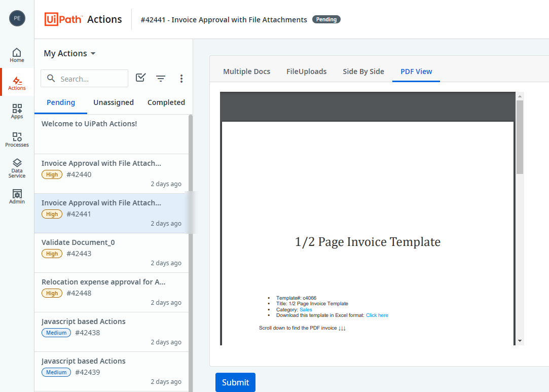Screen dimensions: 549x392
Task: Open the Apps sidebar icon
Action: click(x=17, y=111)
